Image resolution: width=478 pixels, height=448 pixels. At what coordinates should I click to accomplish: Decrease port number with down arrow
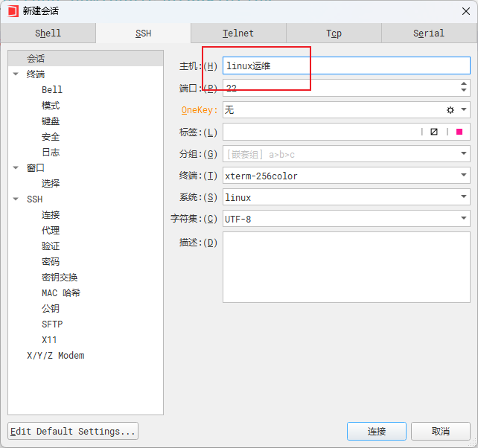coord(464,92)
